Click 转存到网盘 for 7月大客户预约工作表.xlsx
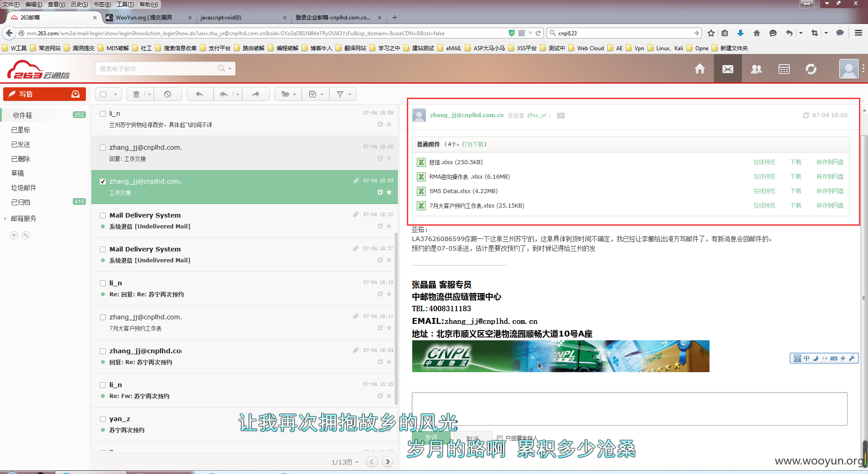Screen dimensions: 868x474 [x=830, y=205]
